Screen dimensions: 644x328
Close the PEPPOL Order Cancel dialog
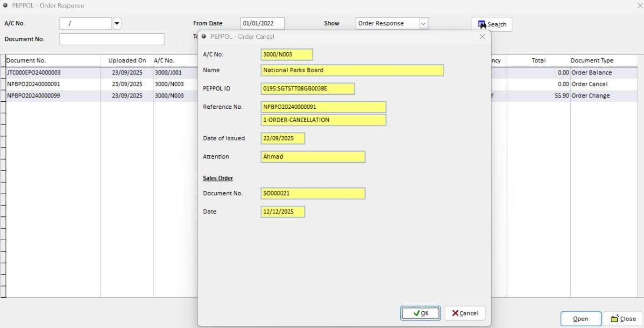[x=482, y=36]
